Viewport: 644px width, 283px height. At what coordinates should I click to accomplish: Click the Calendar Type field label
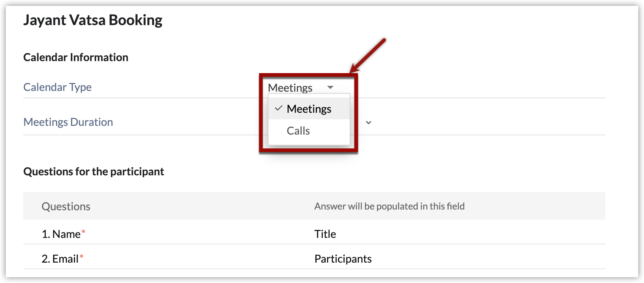click(57, 87)
